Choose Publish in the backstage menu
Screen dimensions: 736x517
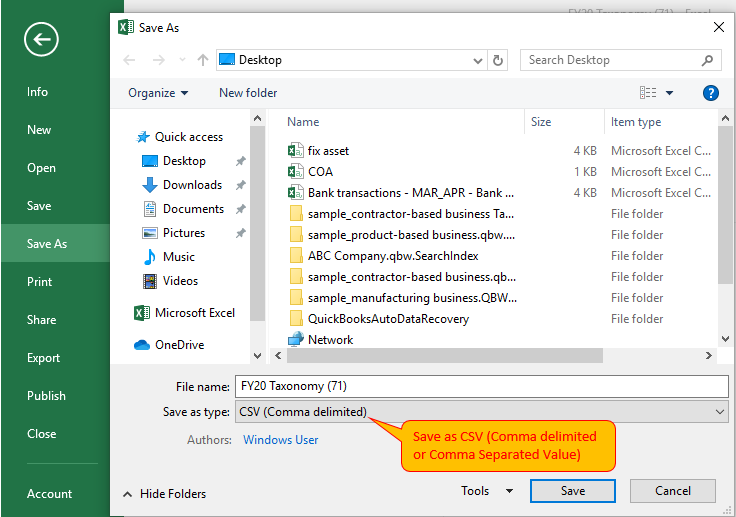point(46,396)
